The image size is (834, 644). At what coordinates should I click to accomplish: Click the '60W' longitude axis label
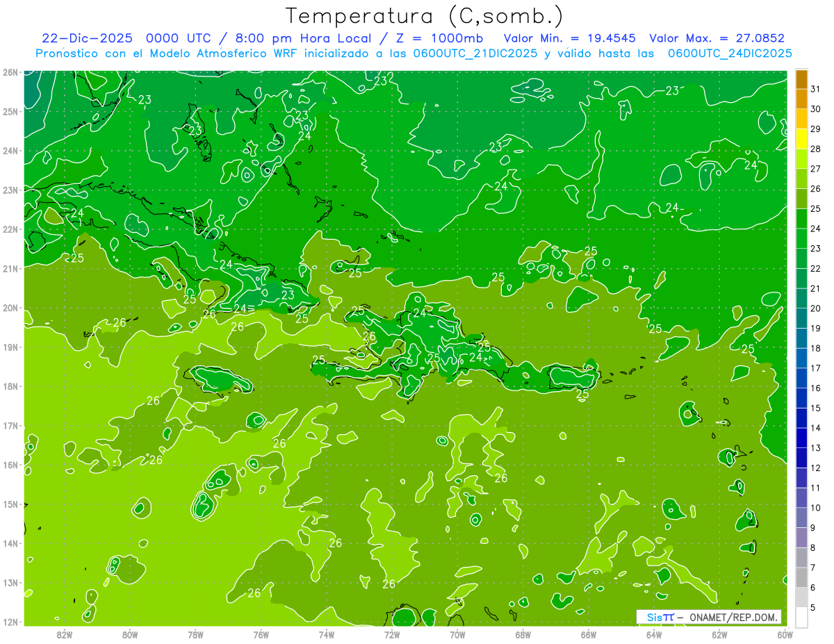[785, 634]
